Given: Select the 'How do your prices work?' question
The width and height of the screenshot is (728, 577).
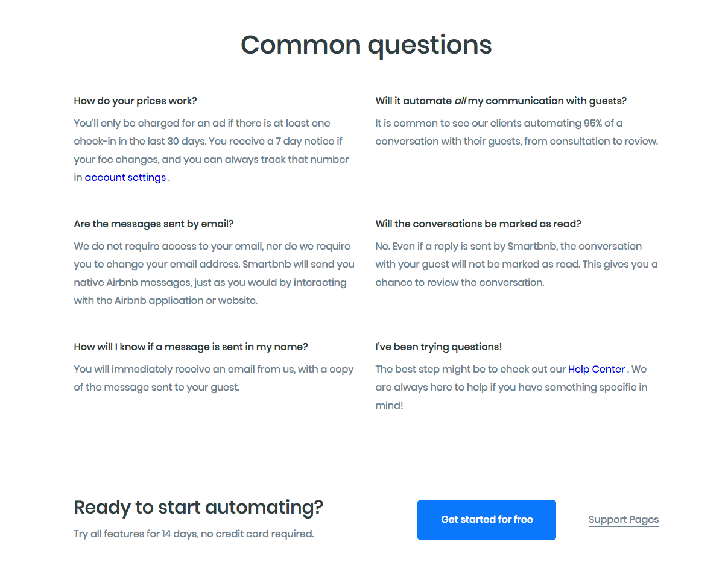Looking at the screenshot, I should pos(135,101).
